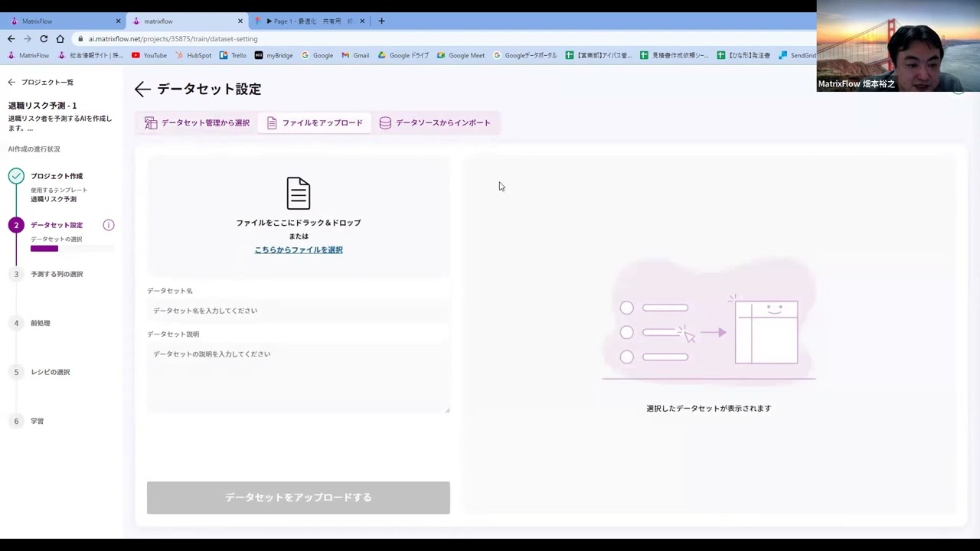Click the データセット名 input field
The image size is (980, 551).
299,311
